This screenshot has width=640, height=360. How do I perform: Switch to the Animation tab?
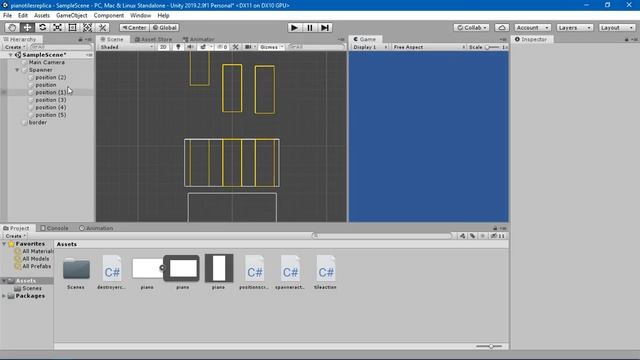[96, 228]
